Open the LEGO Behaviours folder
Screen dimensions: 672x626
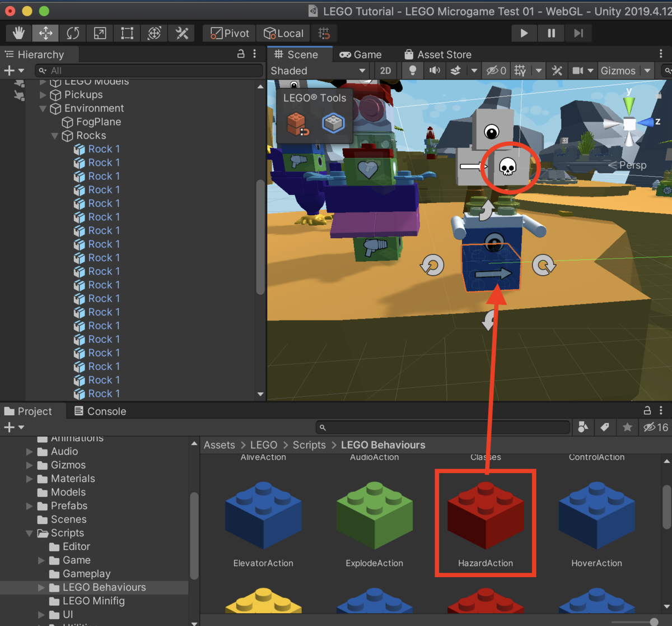pyautogui.click(x=104, y=587)
